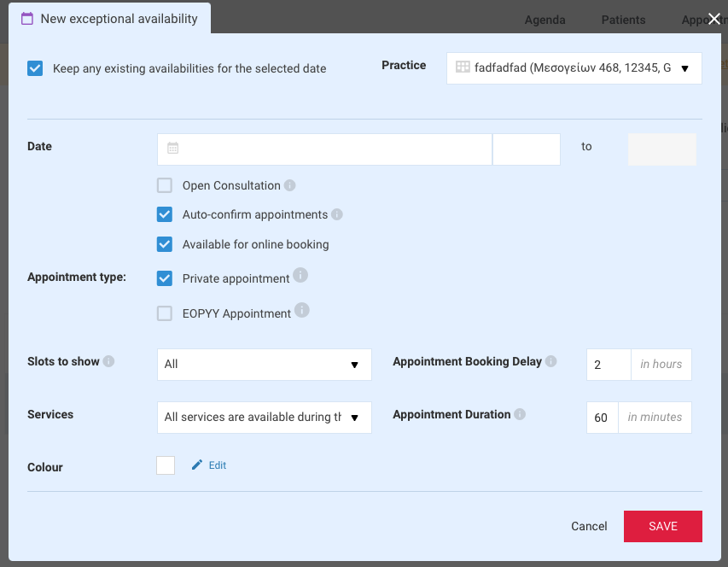The height and width of the screenshot is (567, 728).
Task: Click the info icon next to Open Consultation
Action: [289, 185]
